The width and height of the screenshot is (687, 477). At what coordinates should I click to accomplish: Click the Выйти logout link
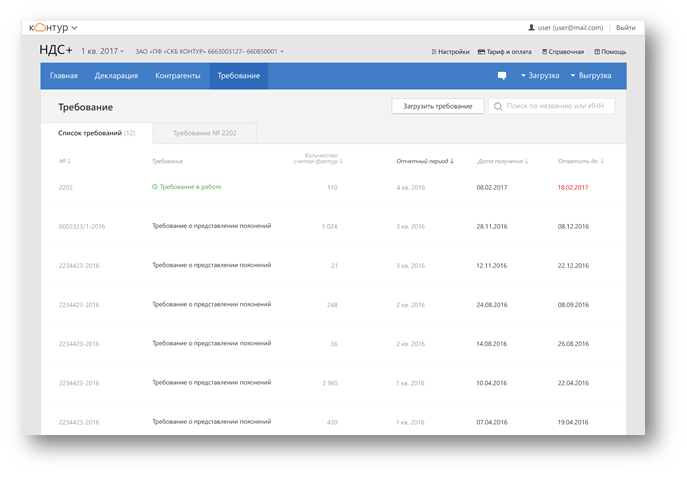[x=625, y=28]
